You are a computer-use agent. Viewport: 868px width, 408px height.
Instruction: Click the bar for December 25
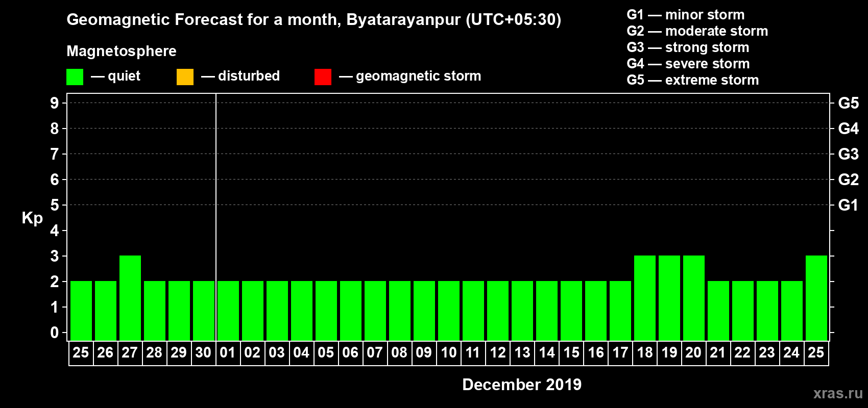[x=816, y=298]
